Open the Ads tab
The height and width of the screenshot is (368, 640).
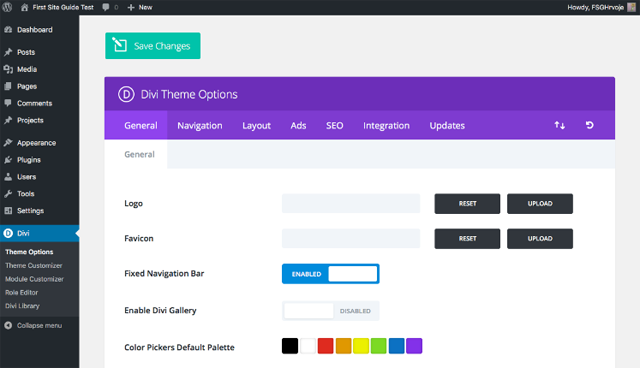coord(298,125)
